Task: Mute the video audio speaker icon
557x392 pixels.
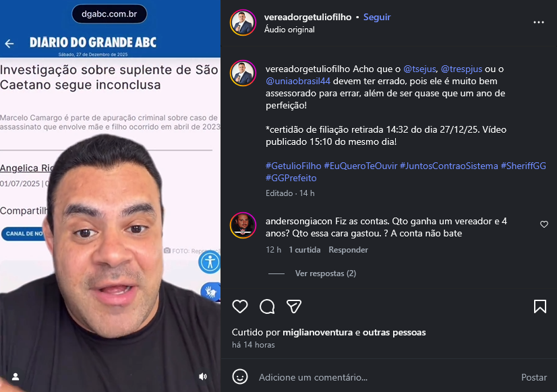Action: (203, 377)
